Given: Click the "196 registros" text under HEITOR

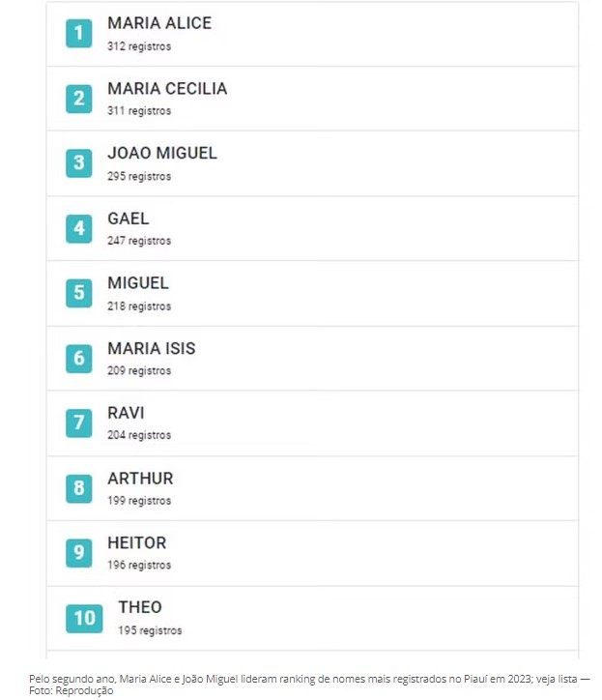Looking at the screenshot, I should [x=139, y=566].
